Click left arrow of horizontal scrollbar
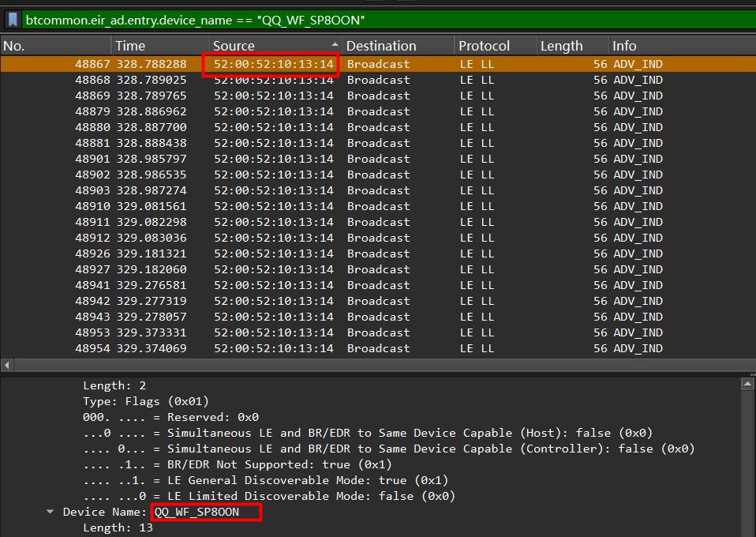Image resolution: width=756 pixels, height=537 pixels. (x=8, y=365)
